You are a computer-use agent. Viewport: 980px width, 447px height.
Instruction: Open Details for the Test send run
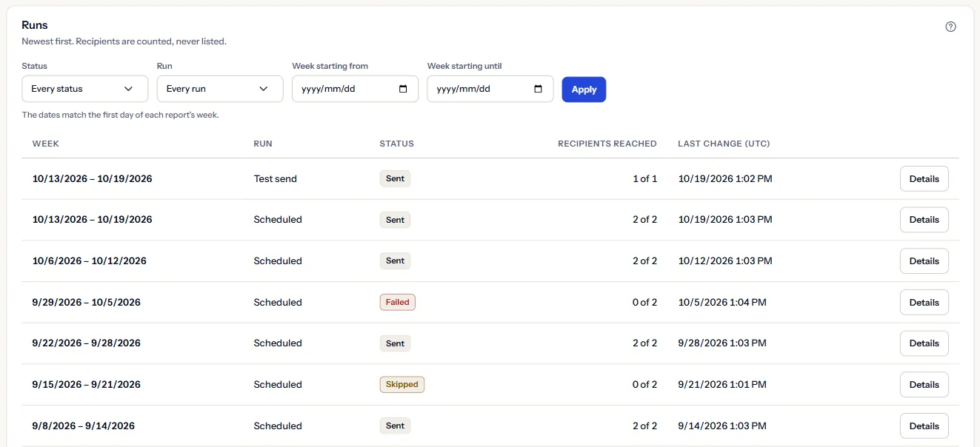click(x=924, y=178)
